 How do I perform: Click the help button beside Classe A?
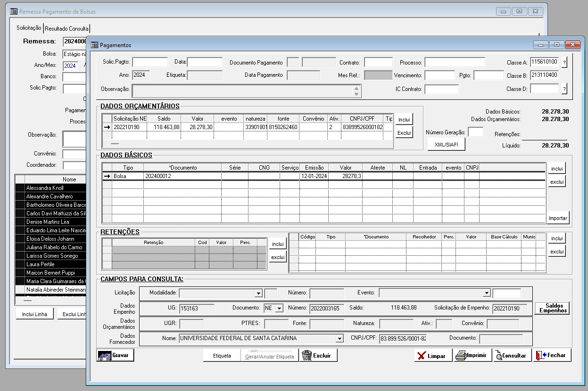(x=564, y=62)
